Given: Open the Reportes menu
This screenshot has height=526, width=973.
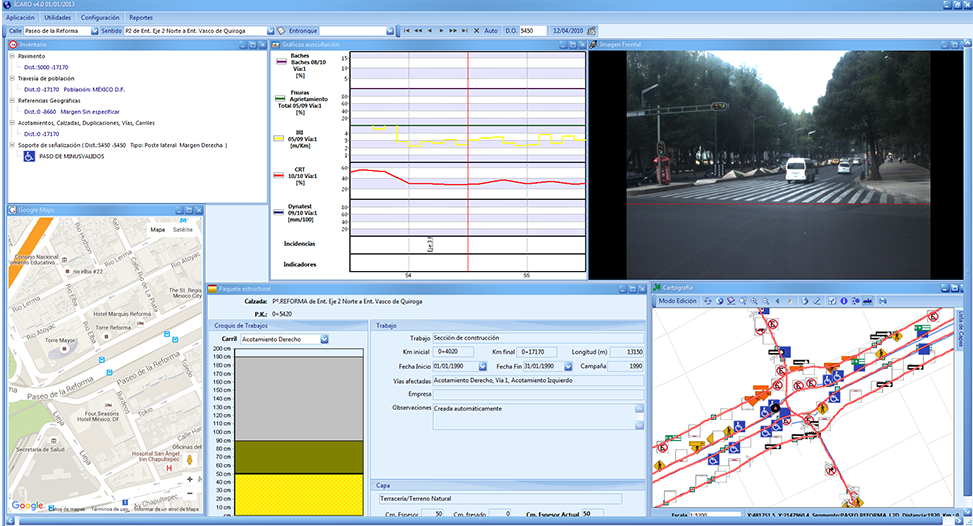Looking at the screenshot, I should [141, 18].
